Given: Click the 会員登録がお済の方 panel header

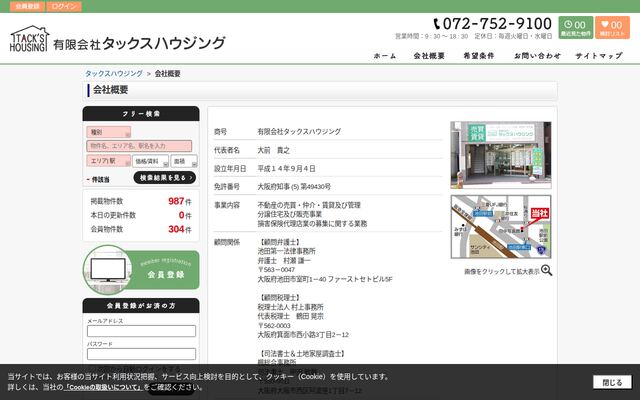Looking at the screenshot, I should coord(141,306).
